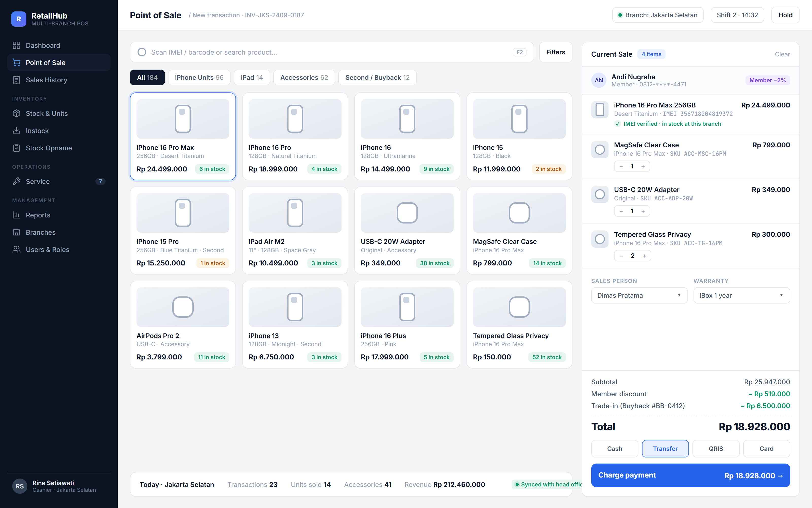Decrease MagSafe Clear Case quantity

point(621,166)
